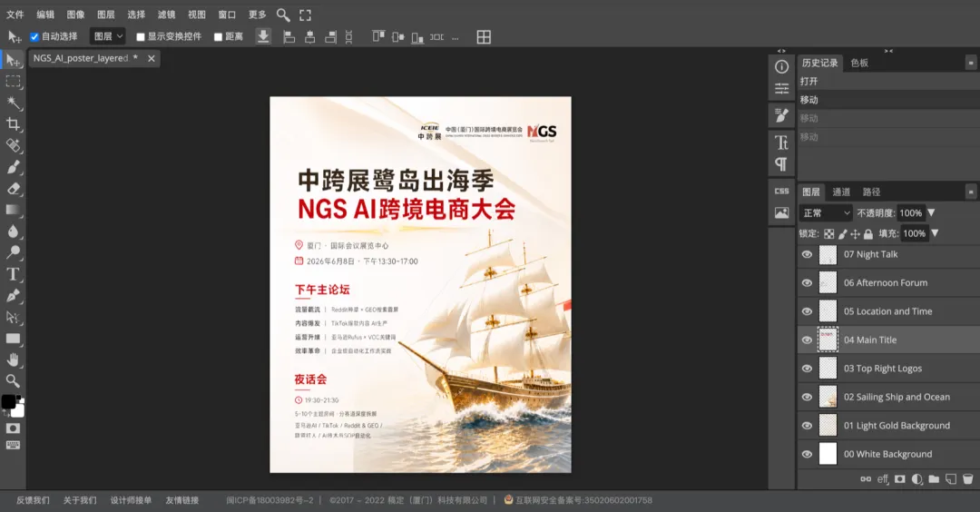Hide the 05 Location and Time layer

[807, 311]
